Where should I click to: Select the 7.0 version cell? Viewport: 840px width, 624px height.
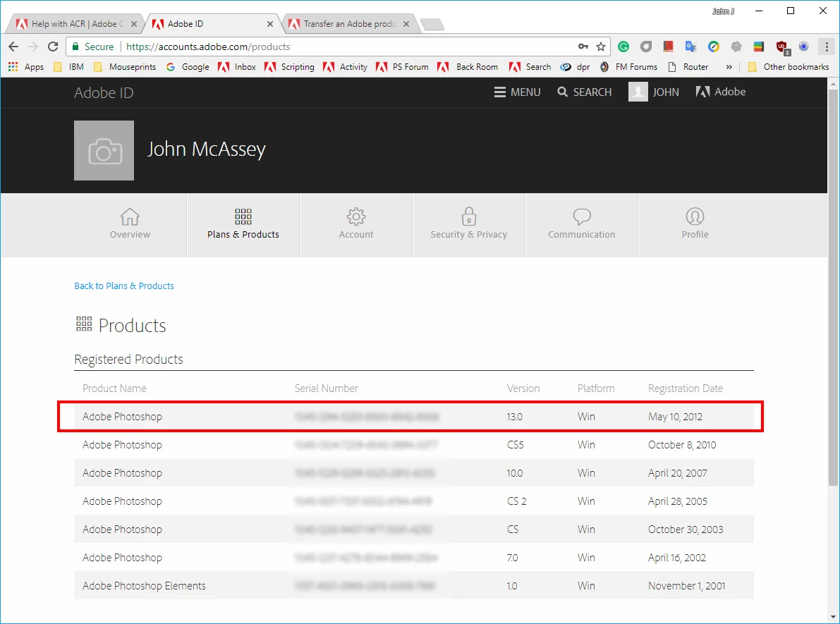[512, 558]
